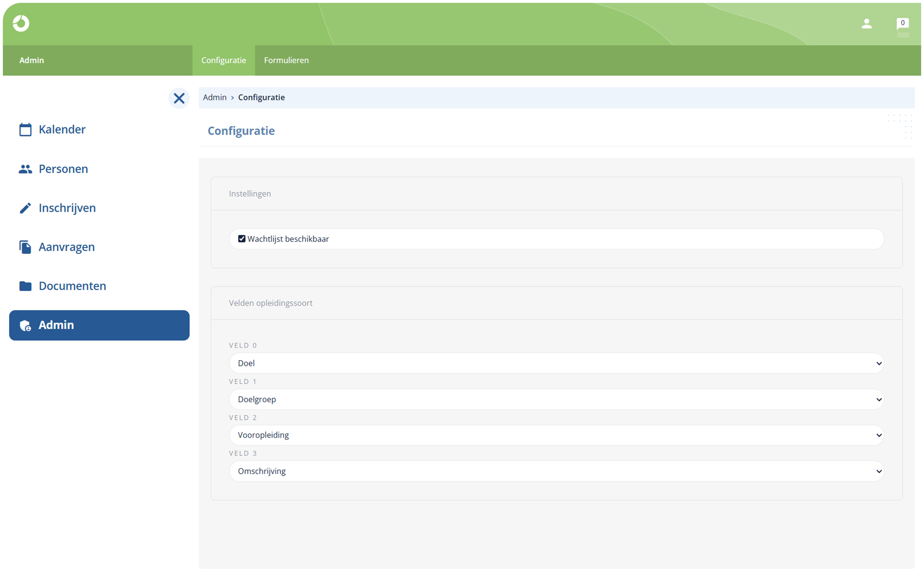Click the Admin shield icon in sidebar
The height and width of the screenshot is (578, 924).
(x=25, y=325)
